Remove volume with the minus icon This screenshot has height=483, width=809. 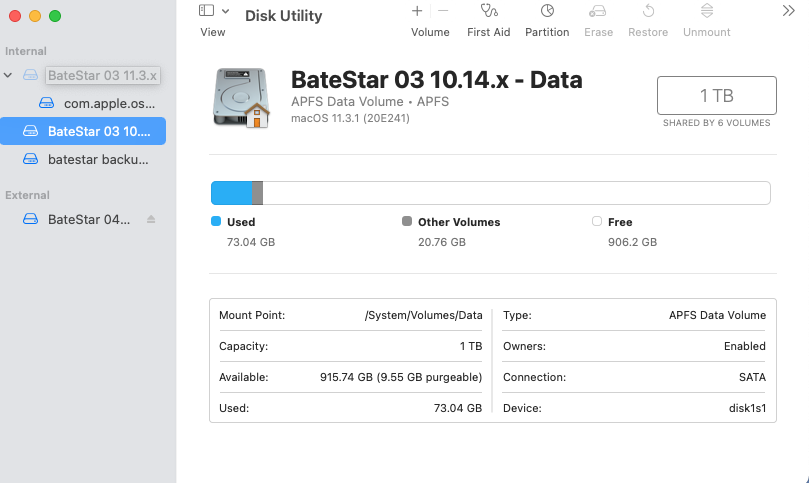click(x=443, y=10)
